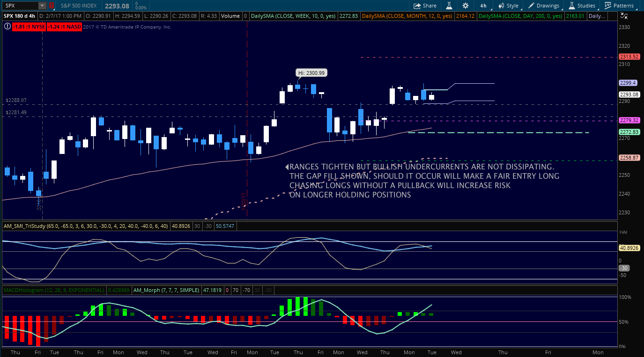This screenshot has height=357, width=644.
Task: Click the SPX 180 d 4h label
Action: click(x=20, y=16)
